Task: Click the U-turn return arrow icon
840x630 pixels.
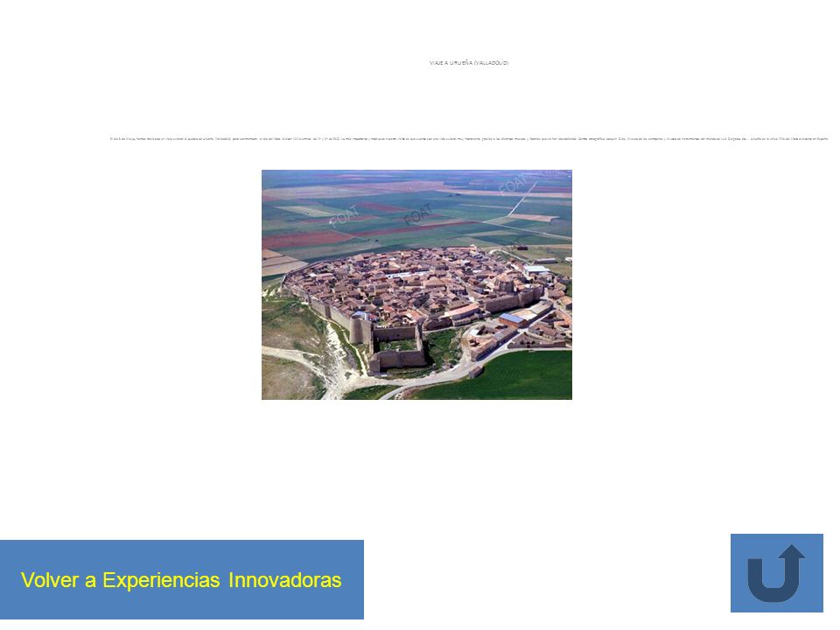Action: pos(776,572)
